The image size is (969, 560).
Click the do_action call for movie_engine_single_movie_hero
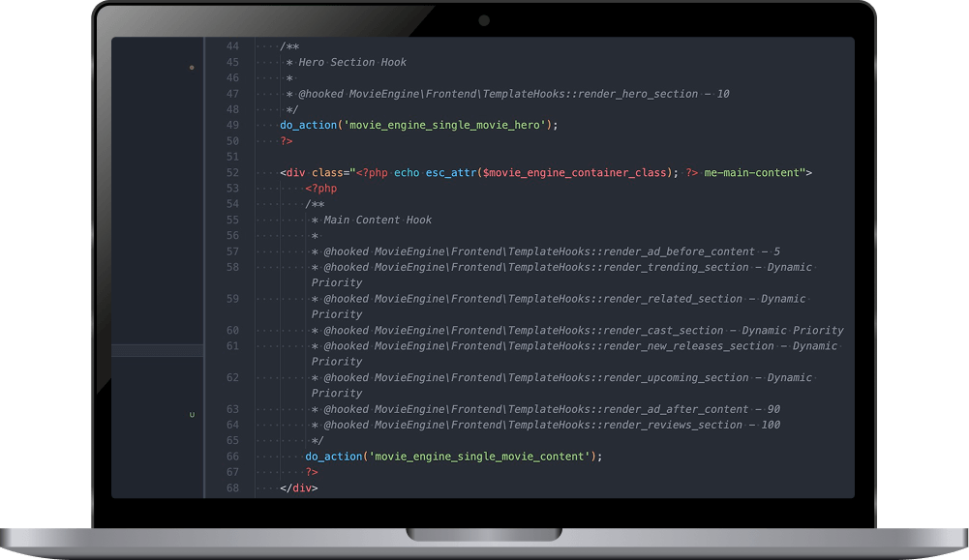308,125
